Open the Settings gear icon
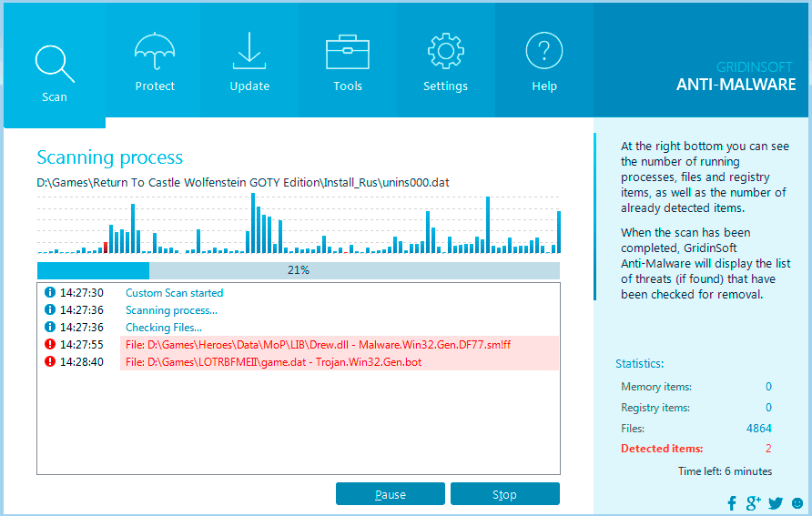The height and width of the screenshot is (516, 812). pos(445,51)
